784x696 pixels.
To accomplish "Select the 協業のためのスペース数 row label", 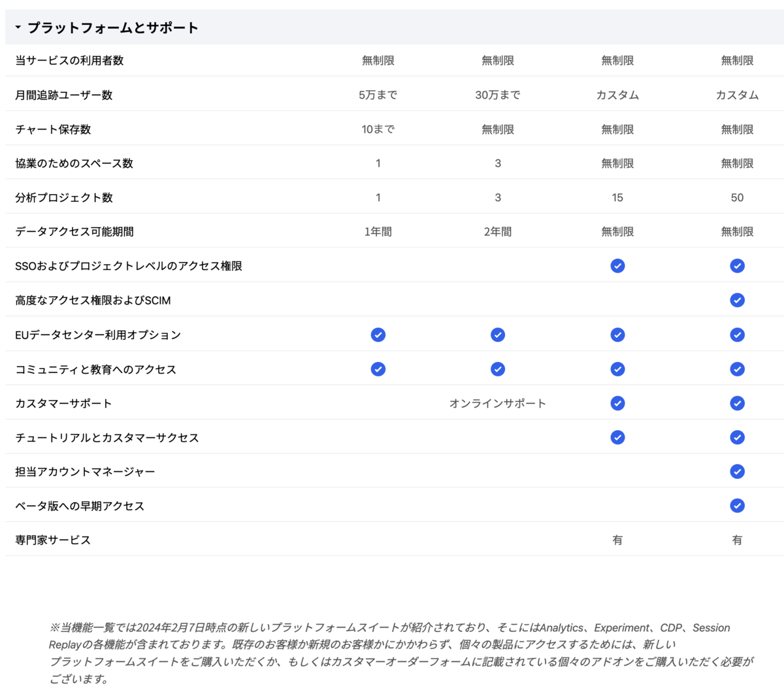I will [74, 163].
